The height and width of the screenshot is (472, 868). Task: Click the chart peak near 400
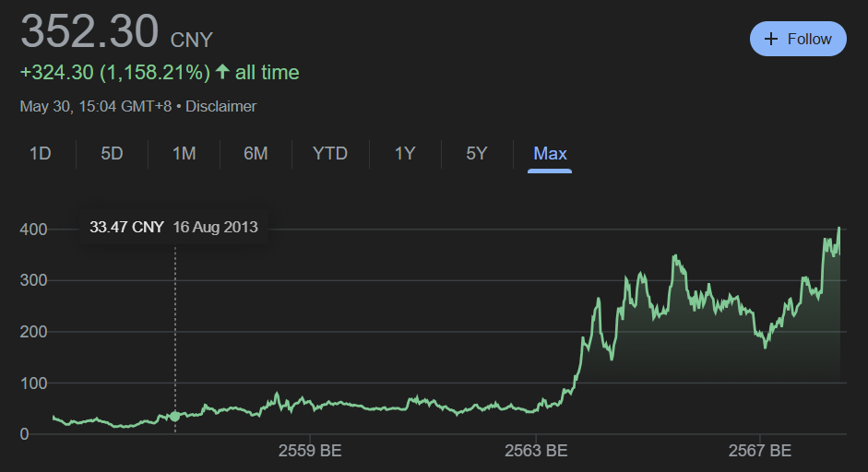pyautogui.click(x=839, y=228)
